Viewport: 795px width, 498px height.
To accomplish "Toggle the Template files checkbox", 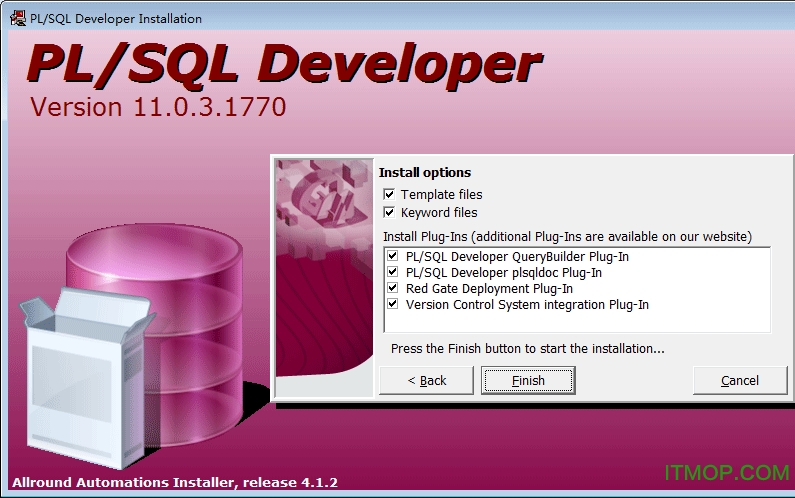I will coord(390,194).
